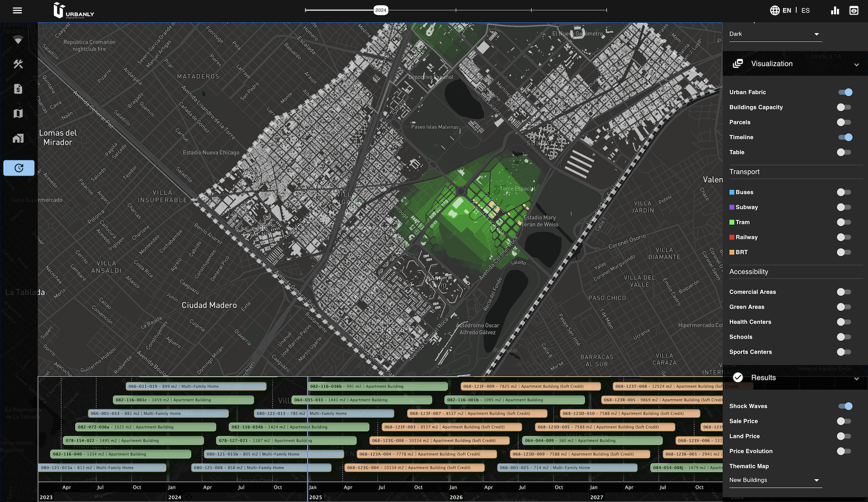
Task: Select the folded map sidebar icon
Action: [18, 113]
